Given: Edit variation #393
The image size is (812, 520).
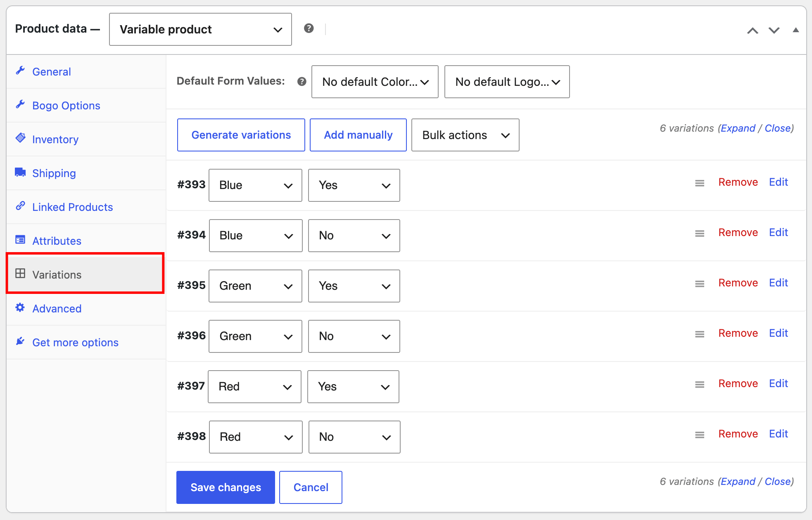Looking at the screenshot, I should (779, 182).
